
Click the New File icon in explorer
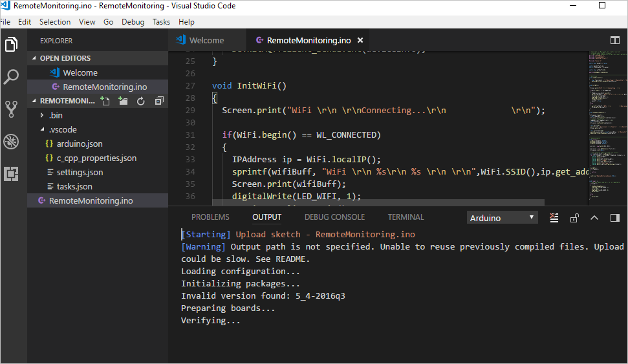point(105,101)
